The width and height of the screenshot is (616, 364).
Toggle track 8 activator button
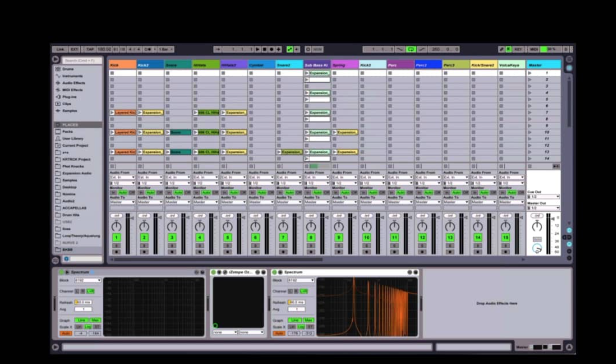pyautogui.click(x=311, y=238)
